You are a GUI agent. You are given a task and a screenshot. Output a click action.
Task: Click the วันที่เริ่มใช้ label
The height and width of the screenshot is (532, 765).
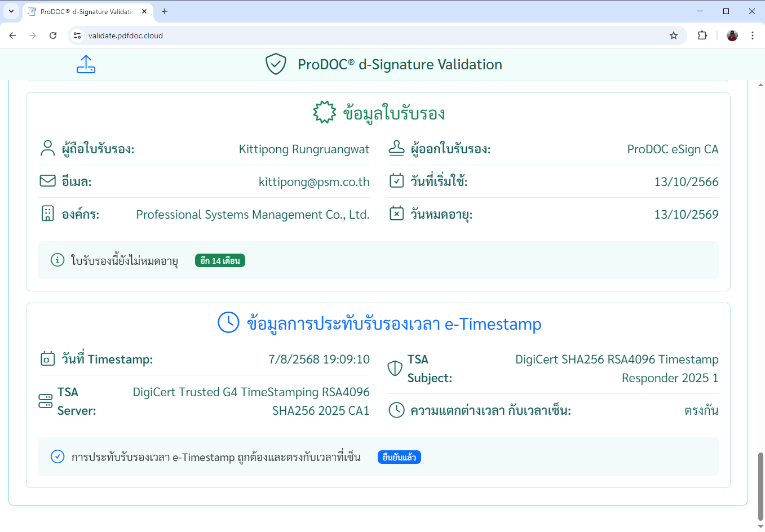[x=439, y=181]
